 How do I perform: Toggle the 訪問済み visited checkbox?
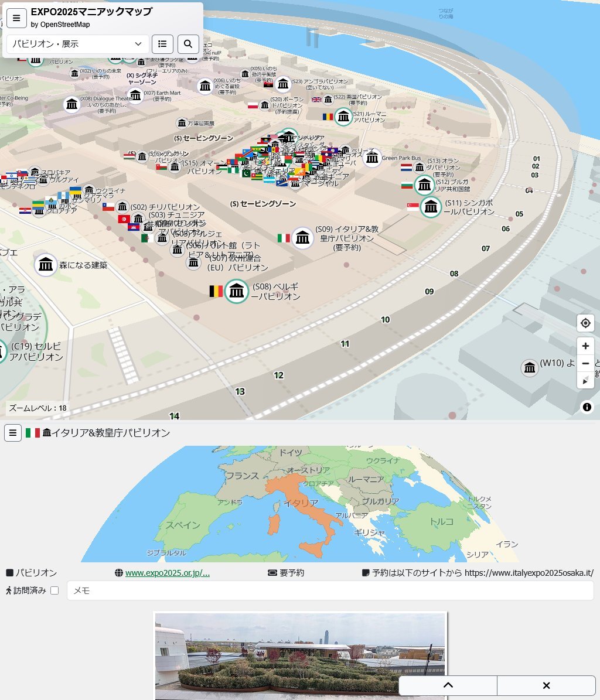[54, 590]
